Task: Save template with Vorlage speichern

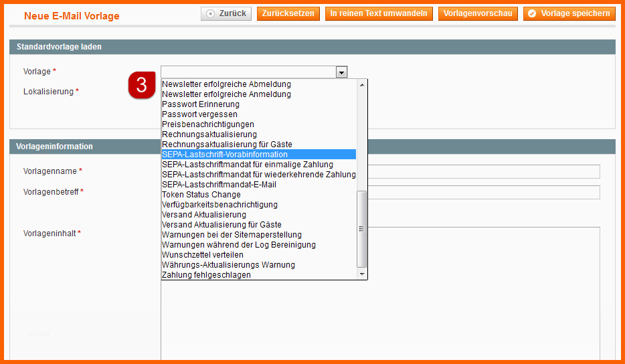Action: coord(569,13)
